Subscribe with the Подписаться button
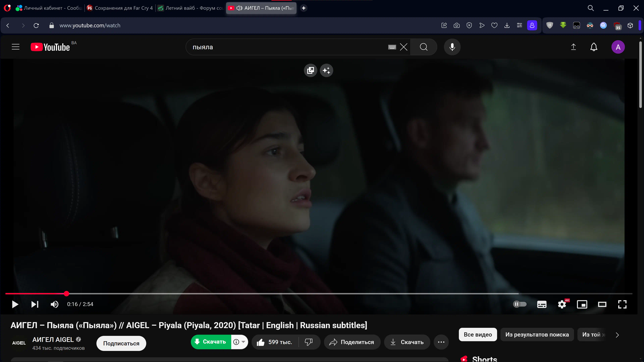Viewport: 644px width, 362px height. (x=121, y=343)
